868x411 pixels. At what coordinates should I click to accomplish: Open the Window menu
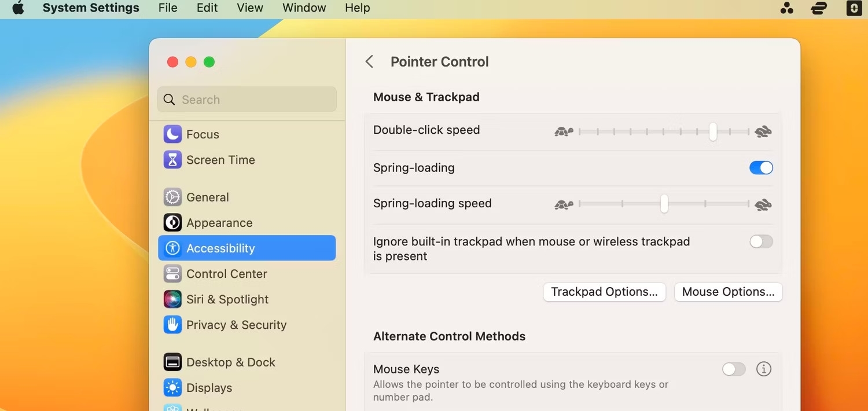304,8
